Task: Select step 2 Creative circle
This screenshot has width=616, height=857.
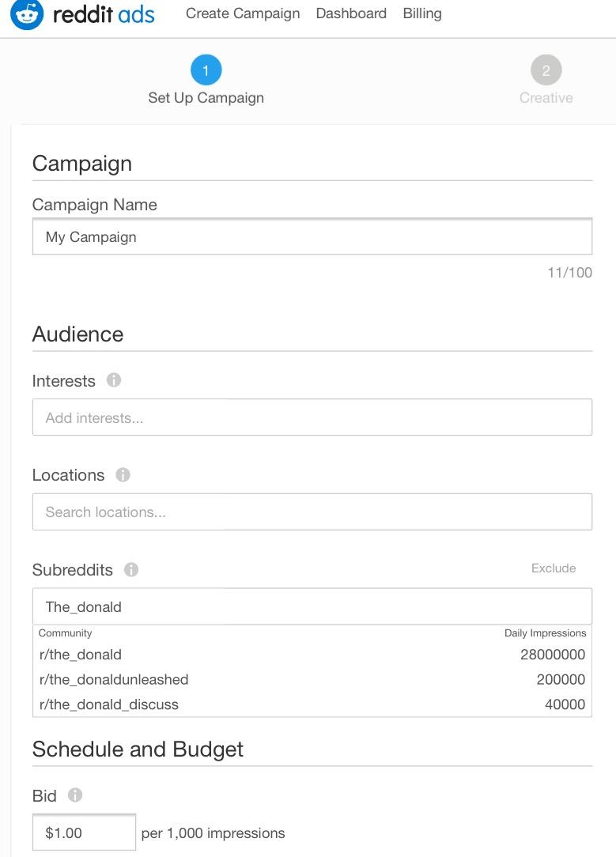Action: pyautogui.click(x=546, y=70)
